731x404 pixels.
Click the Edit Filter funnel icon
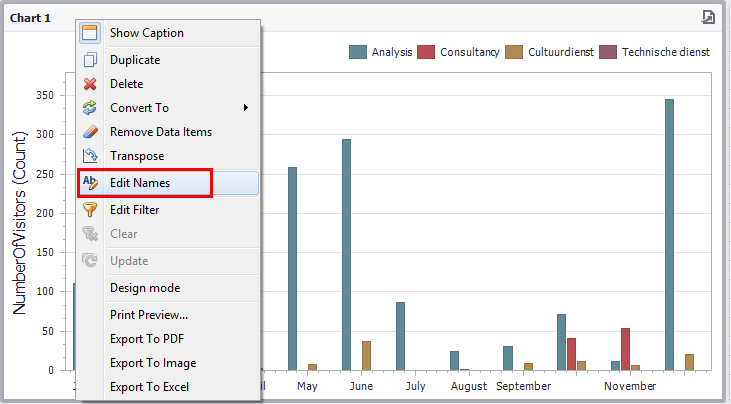[x=90, y=210]
